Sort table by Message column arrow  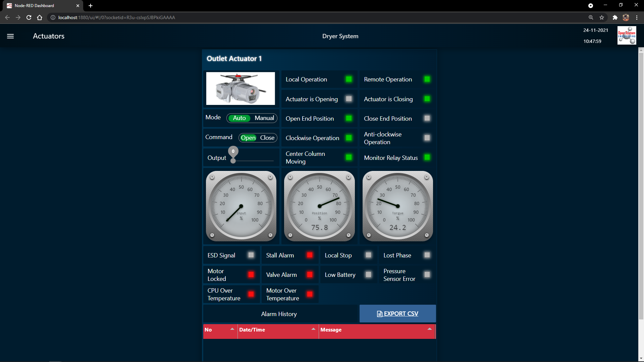429,329
